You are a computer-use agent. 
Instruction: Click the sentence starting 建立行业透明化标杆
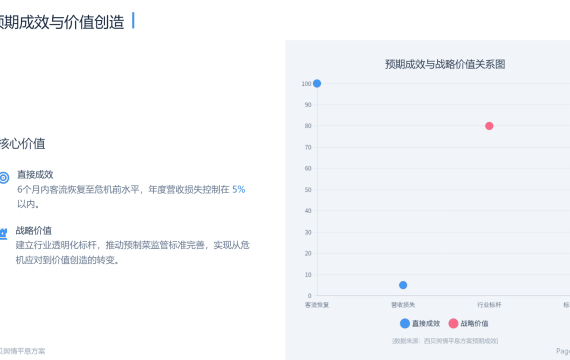click(x=132, y=252)
